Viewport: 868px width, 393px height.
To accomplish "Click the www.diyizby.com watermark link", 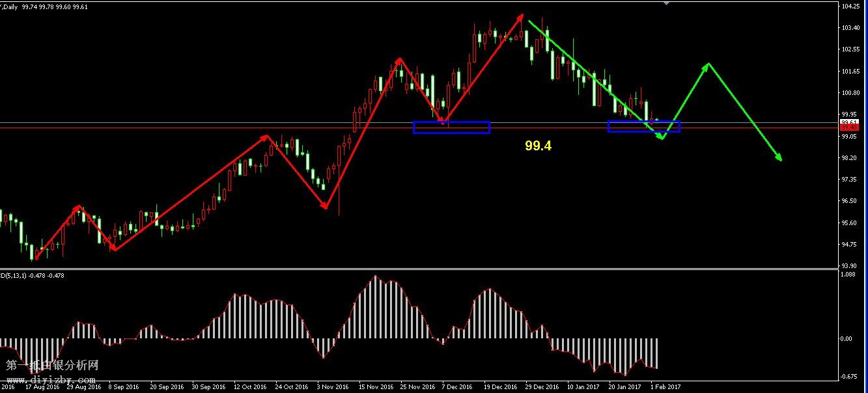I will [x=51, y=379].
